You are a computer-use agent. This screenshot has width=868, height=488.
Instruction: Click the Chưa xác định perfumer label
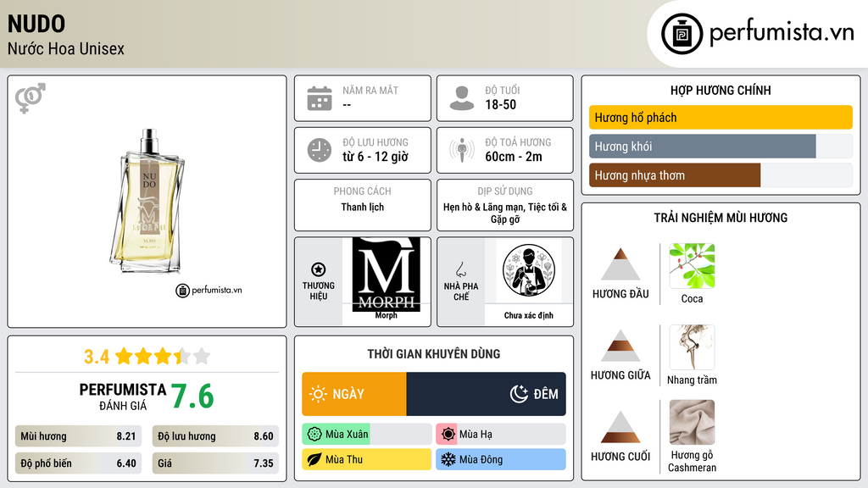529,315
